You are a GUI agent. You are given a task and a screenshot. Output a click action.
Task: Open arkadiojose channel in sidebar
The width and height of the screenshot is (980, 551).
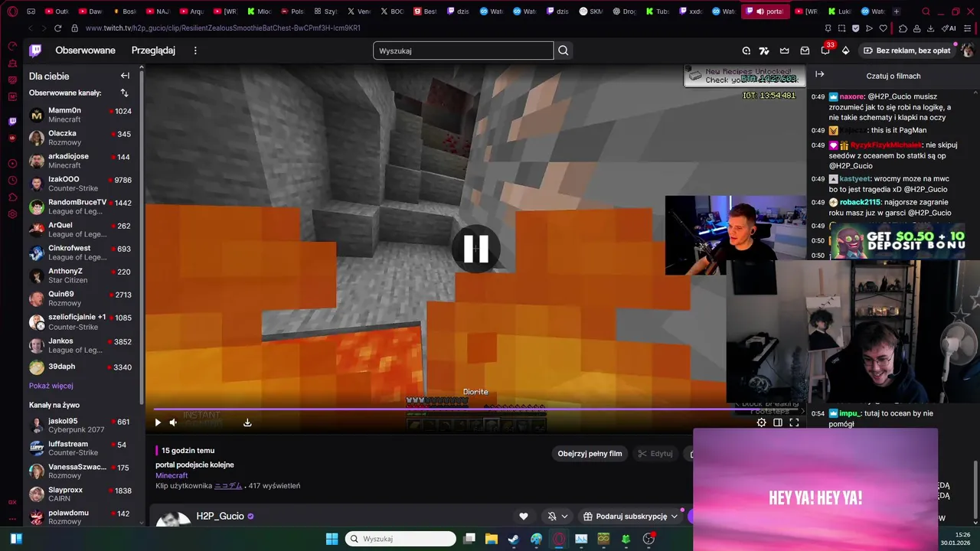click(80, 161)
